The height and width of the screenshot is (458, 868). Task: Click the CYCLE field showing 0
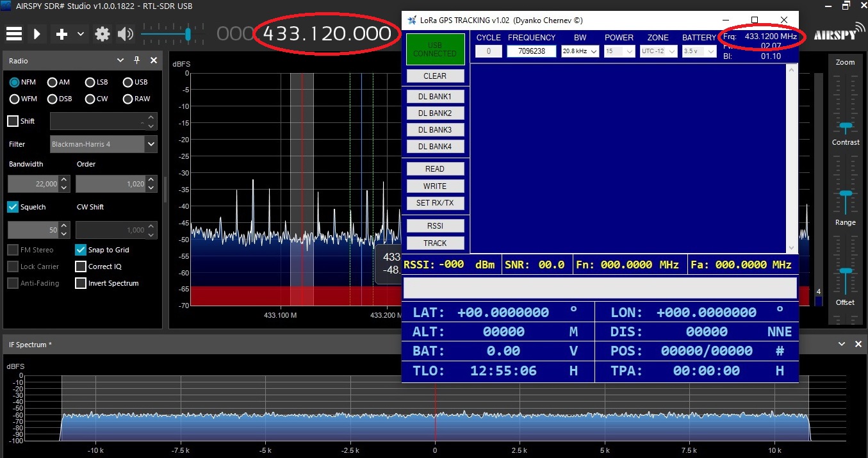(x=489, y=51)
